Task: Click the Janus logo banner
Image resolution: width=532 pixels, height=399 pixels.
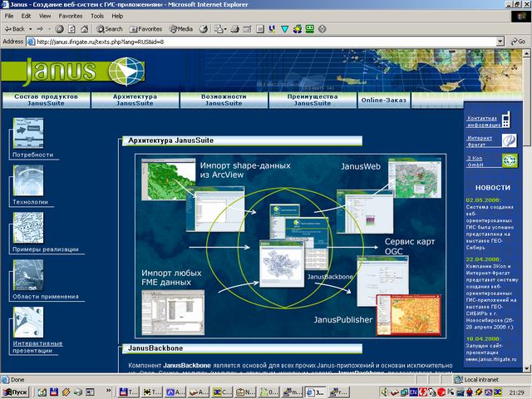Action: 73,71
